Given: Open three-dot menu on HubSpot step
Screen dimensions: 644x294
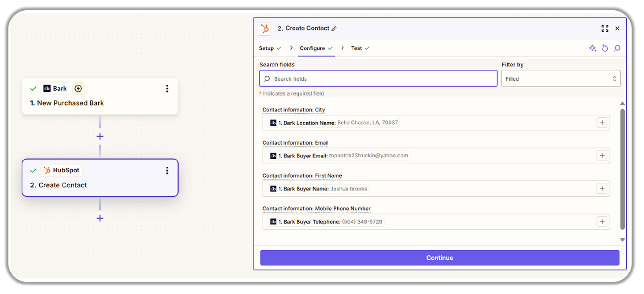Looking at the screenshot, I should click(167, 170).
